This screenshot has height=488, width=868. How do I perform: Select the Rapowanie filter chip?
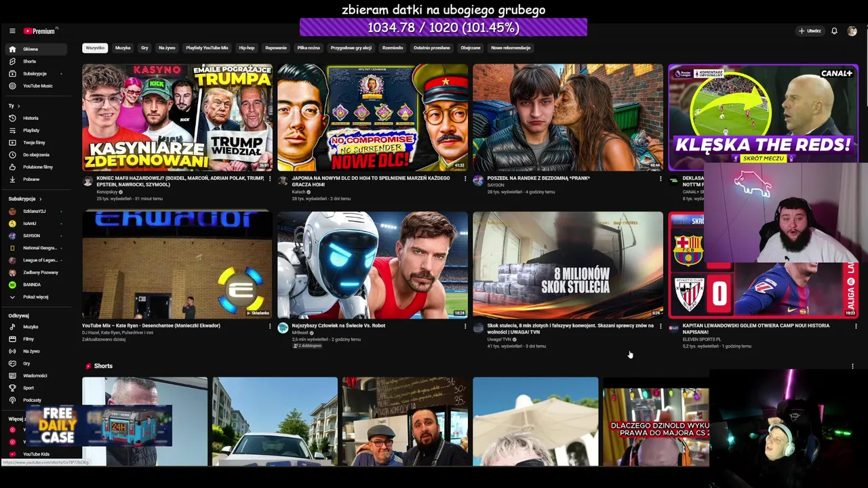point(276,48)
